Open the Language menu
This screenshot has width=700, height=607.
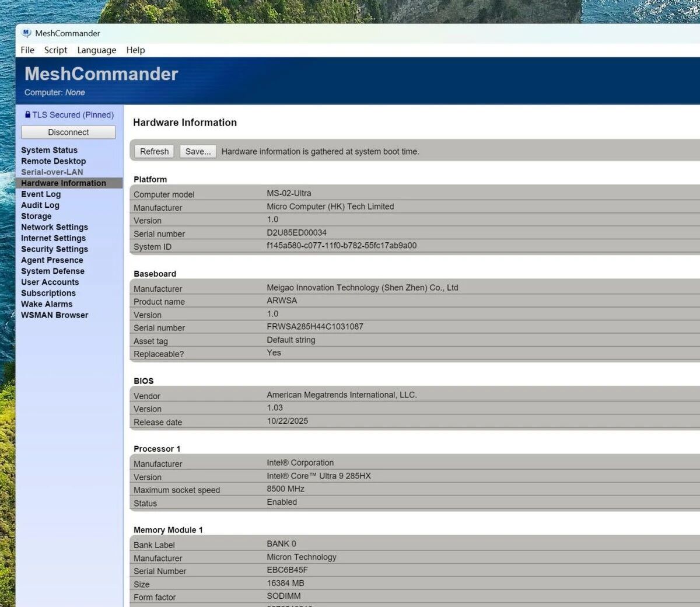(97, 50)
